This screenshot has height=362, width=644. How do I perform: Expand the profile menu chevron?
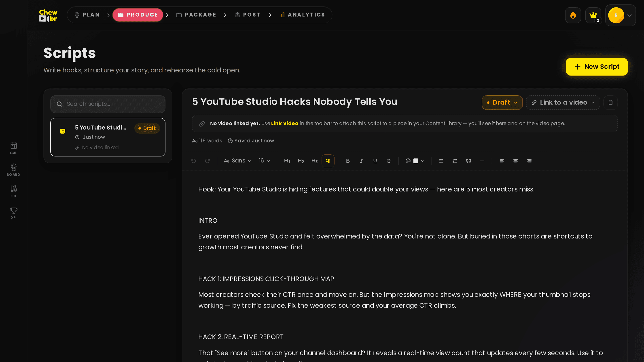(629, 15)
